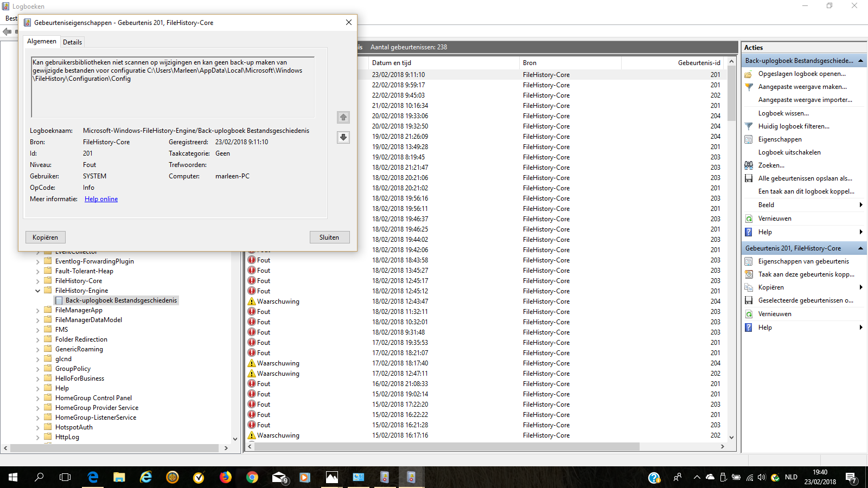Viewport: 868px width, 488px height.
Task: Open File Explorer from the taskbar
Action: point(119,477)
